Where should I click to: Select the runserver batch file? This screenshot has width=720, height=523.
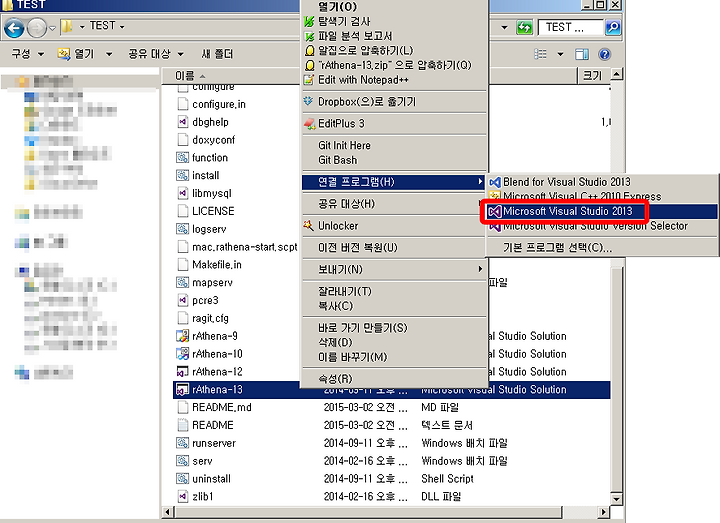point(214,443)
